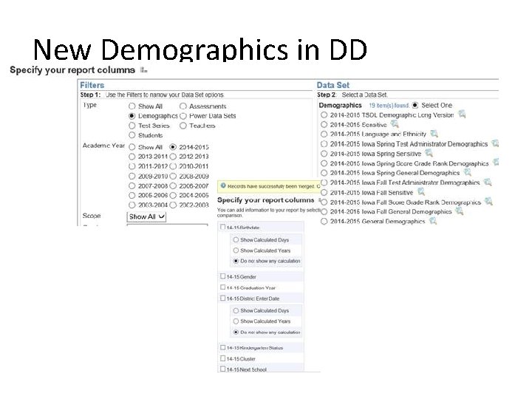Check the 14-15 Kindergarten Status column
This screenshot has height=399, width=532.
point(223,347)
